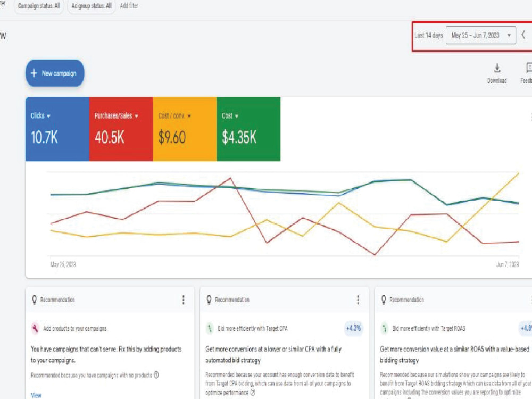Click 'Bid more efficiently with Target CPA' title
Screen dimensions: 532x399
[x=253, y=328]
